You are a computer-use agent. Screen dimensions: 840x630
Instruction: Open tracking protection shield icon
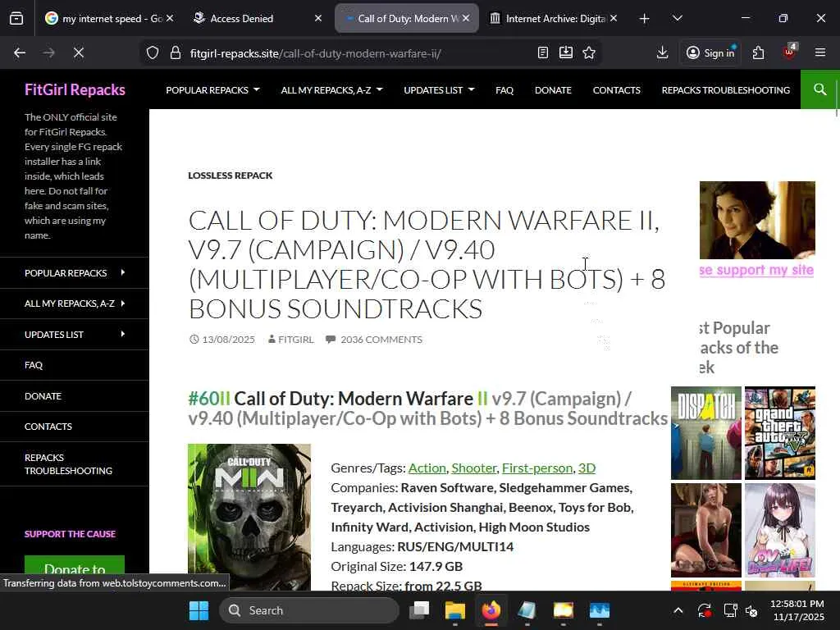pyautogui.click(x=153, y=53)
